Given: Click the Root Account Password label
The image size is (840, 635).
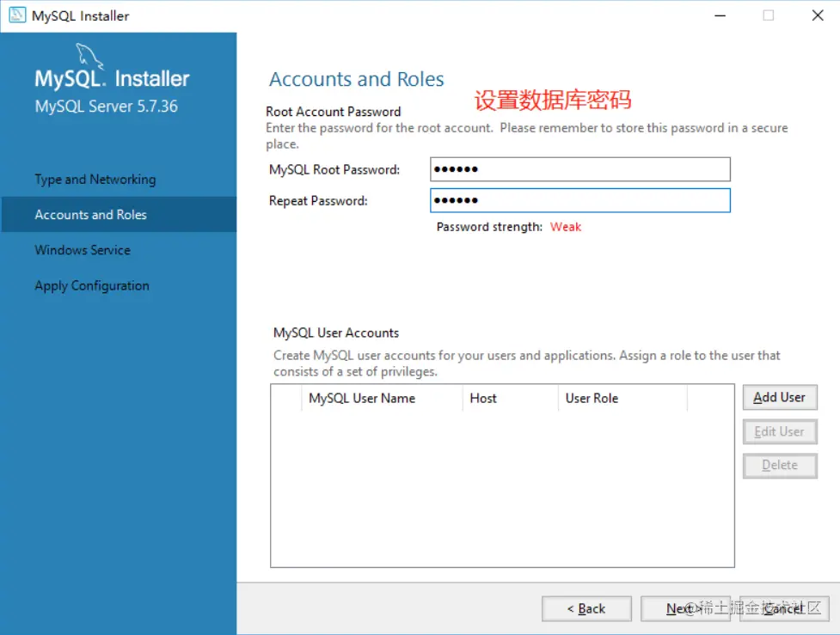Looking at the screenshot, I should coord(334,112).
